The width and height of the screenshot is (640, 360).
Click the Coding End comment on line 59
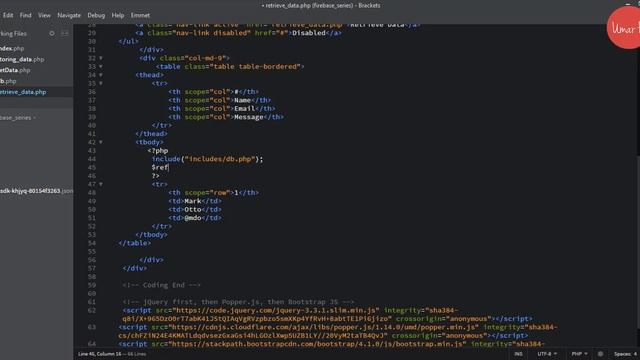click(162, 285)
